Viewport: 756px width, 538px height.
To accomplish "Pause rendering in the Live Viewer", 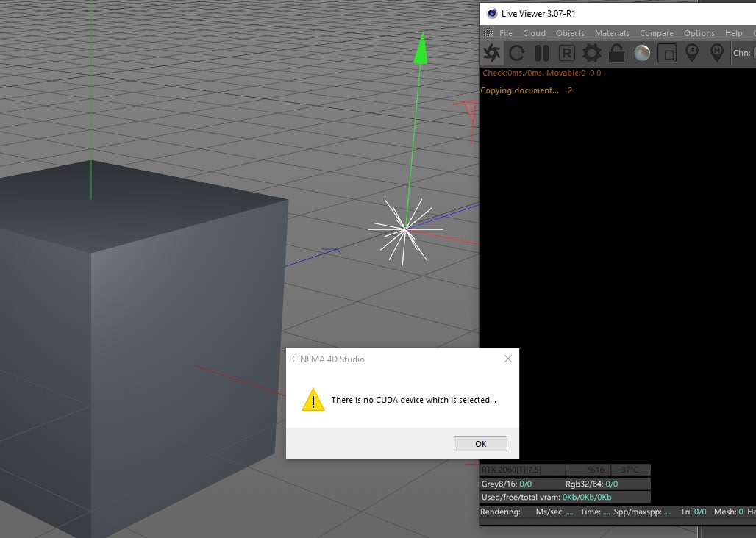I will (x=542, y=53).
